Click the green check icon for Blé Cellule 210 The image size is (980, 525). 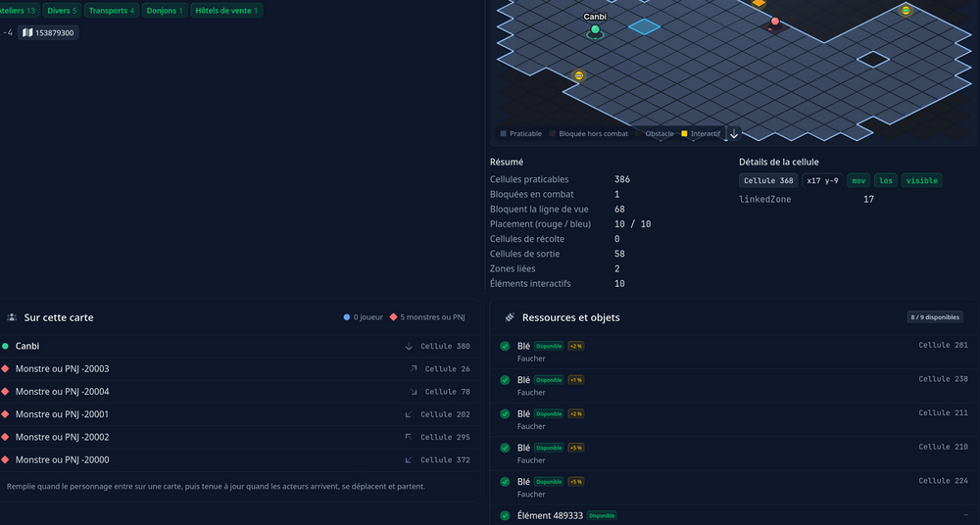point(505,448)
